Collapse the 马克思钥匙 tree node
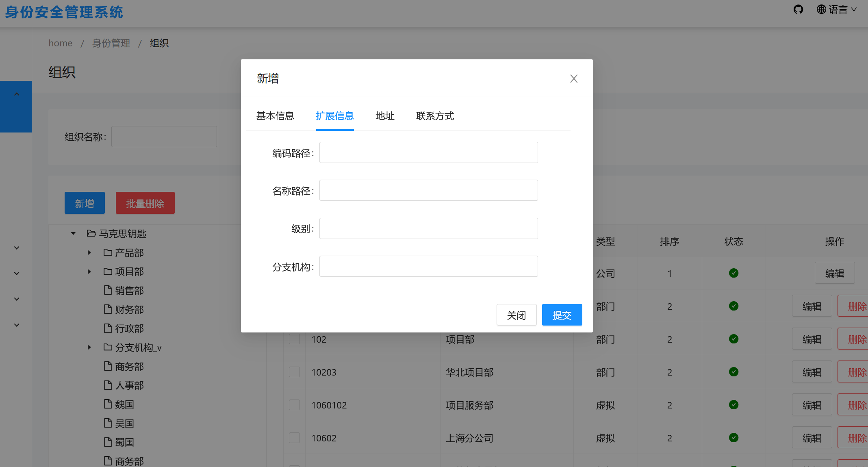Screen dimensions: 868x467 pyautogui.click(x=73, y=233)
